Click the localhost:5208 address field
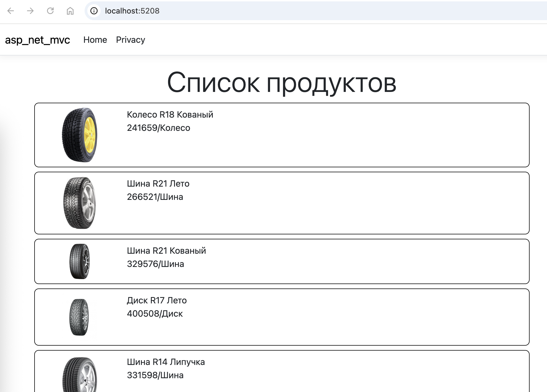Viewport: 547px width, 392px height. point(132,11)
